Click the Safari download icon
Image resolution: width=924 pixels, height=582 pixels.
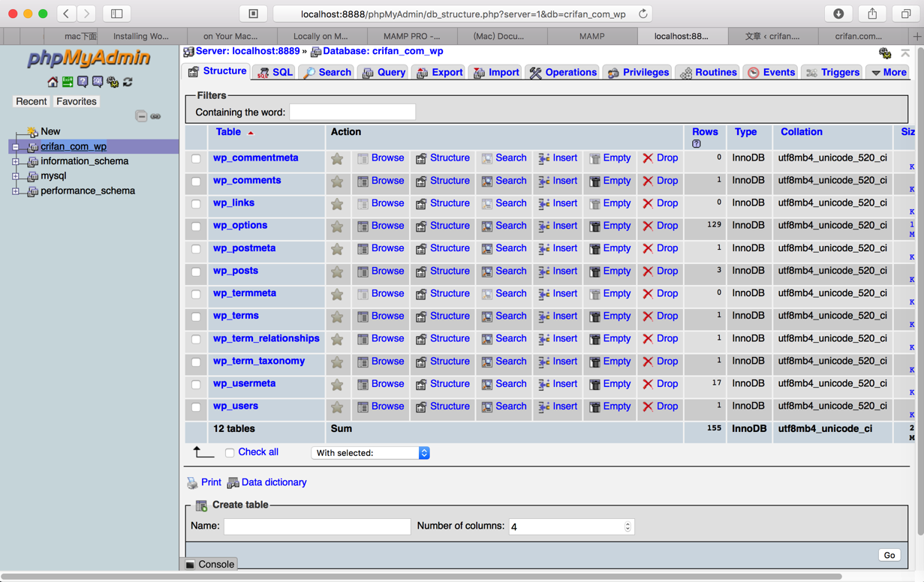[838, 13]
